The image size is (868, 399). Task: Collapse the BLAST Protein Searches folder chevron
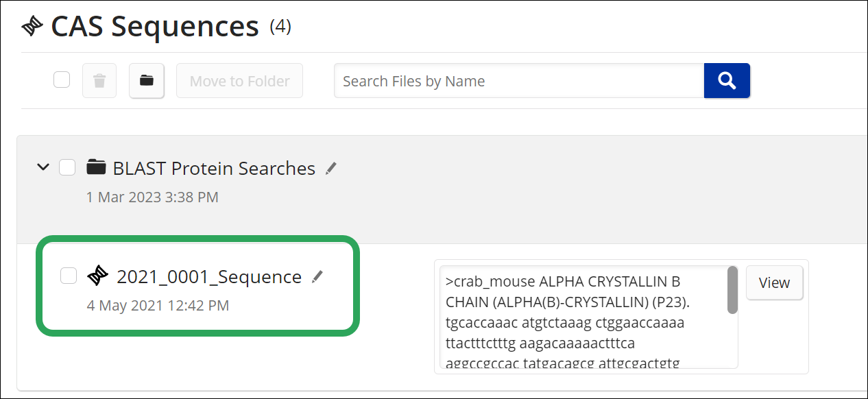[x=43, y=167]
